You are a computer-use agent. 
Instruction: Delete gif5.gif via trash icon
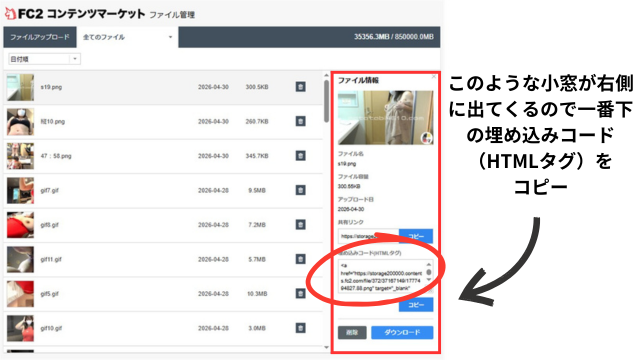coord(300,294)
